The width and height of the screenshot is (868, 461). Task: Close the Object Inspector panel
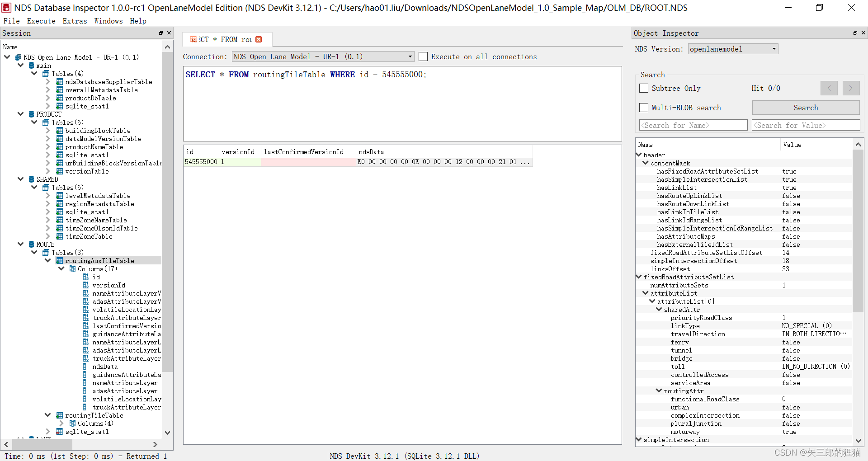tap(863, 33)
